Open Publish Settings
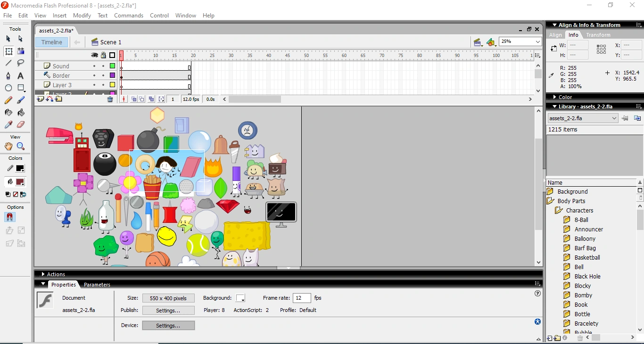644x344 pixels. click(x=168, y=311)
